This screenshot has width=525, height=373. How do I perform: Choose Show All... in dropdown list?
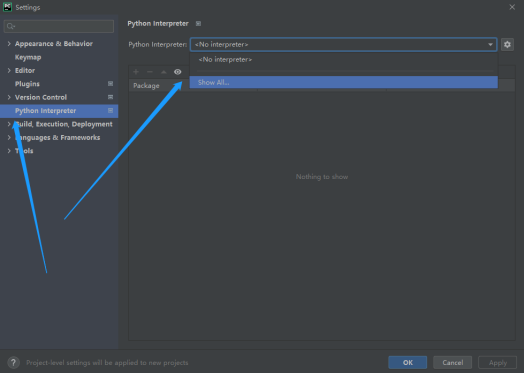[344, 82]
